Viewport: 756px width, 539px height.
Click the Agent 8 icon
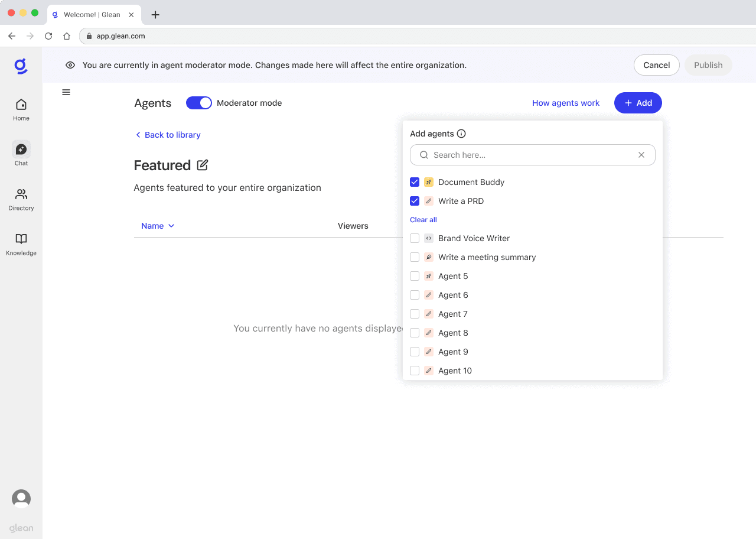click(429, 333)
